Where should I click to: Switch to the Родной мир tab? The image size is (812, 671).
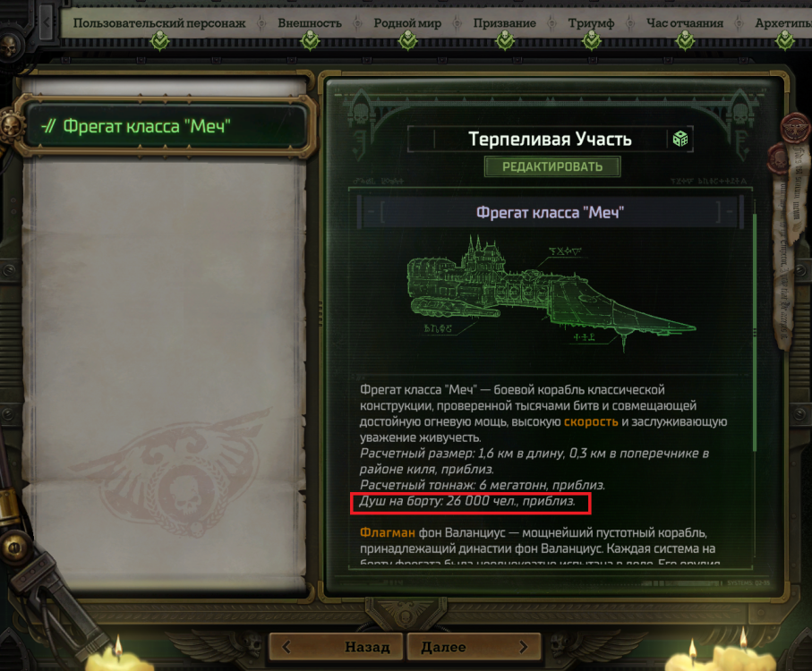point(407,22)
